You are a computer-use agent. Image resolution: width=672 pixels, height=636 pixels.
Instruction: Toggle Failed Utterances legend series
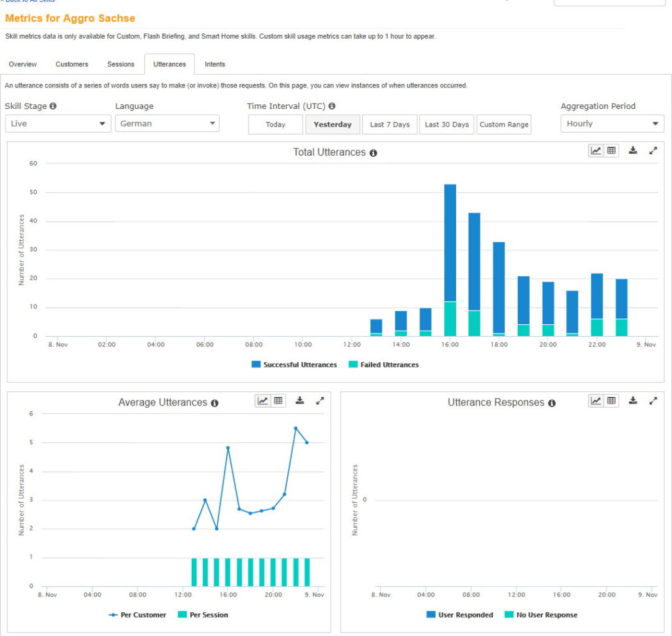tap(383, 365)
